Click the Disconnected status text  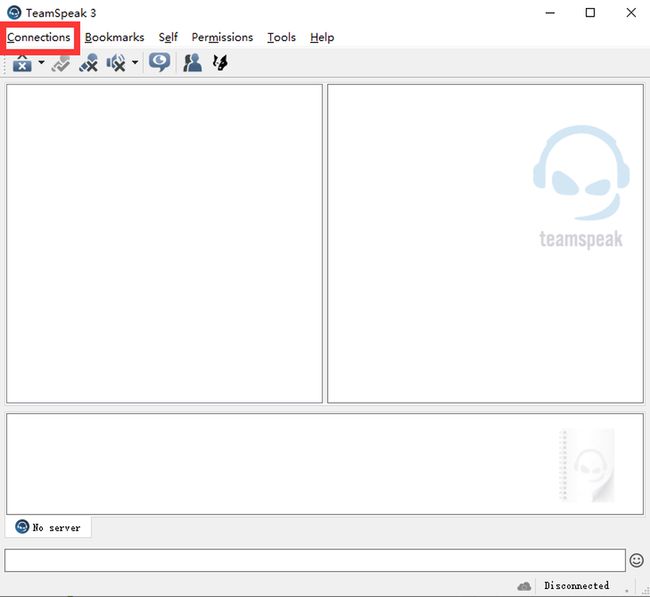point(576,585)
